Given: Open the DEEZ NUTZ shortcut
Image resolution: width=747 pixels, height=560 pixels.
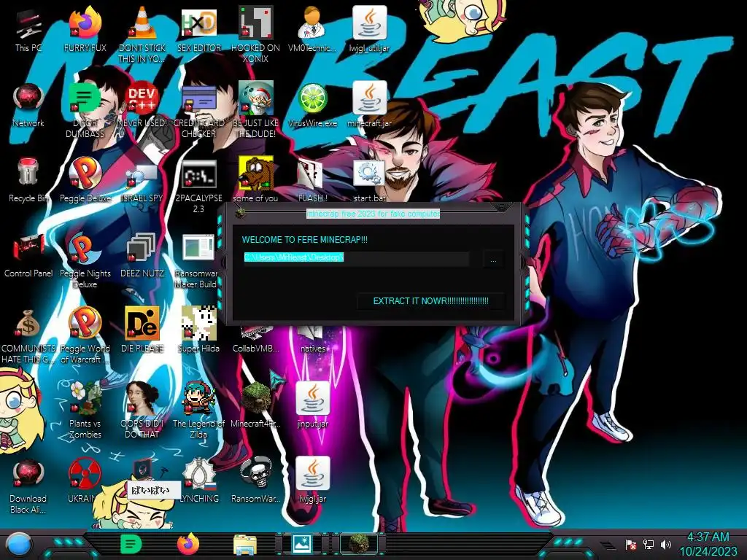Looking at the screenshot, I should [x=142, y=255].
